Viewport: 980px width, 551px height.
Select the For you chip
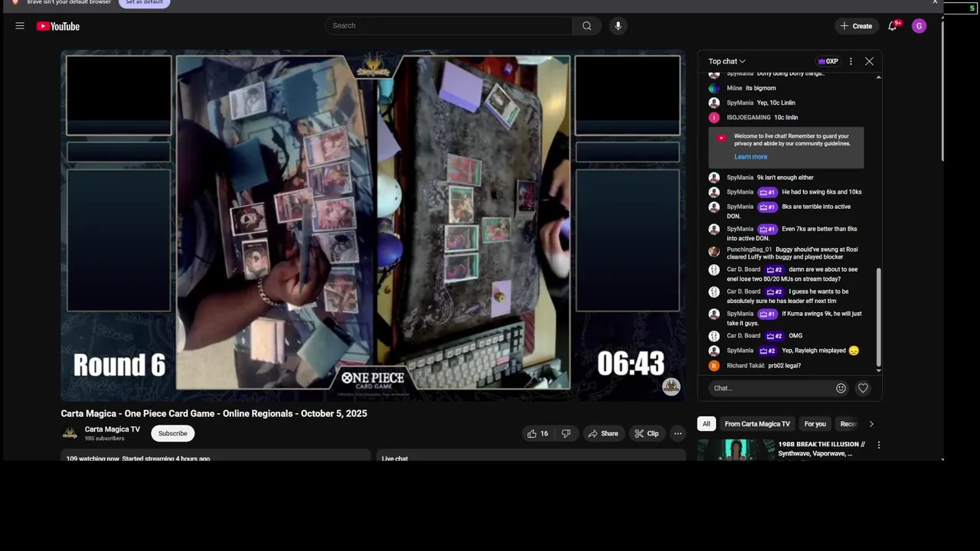(x=815, y=424)
